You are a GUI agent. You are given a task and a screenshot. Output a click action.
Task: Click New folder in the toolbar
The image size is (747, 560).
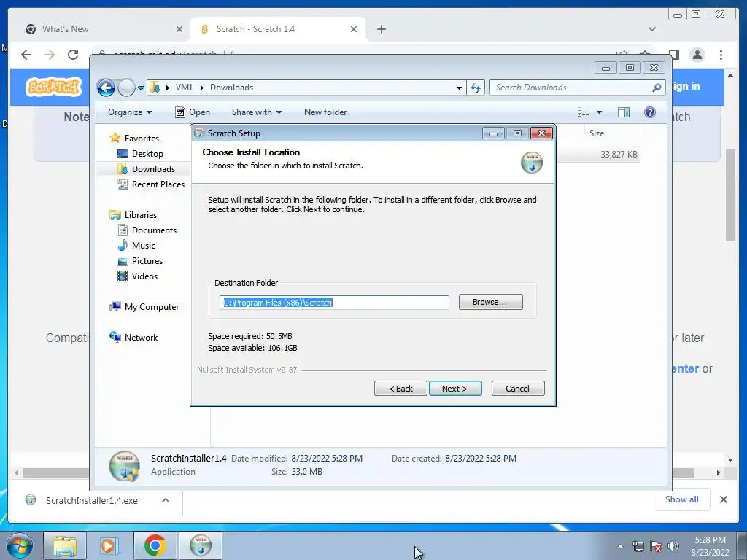point(325,112)
